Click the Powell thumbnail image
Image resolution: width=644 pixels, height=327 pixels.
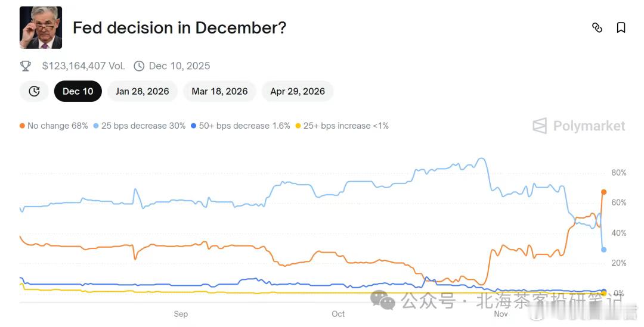41,27
